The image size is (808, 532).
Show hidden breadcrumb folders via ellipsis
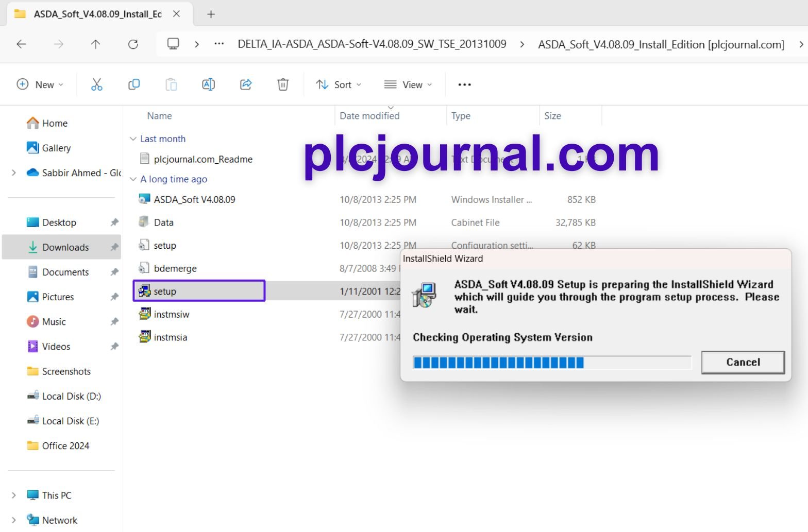[219, 44]
